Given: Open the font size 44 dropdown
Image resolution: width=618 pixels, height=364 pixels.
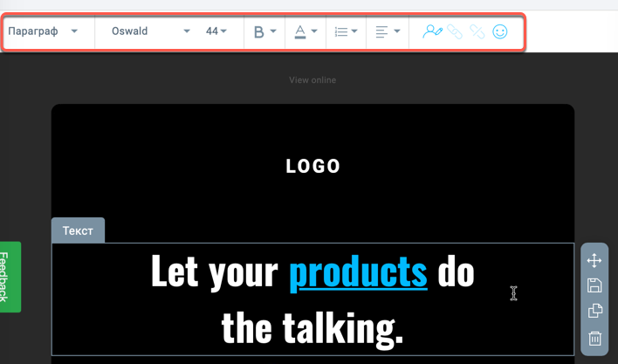Looking at the screenshot, I should 216,31.
